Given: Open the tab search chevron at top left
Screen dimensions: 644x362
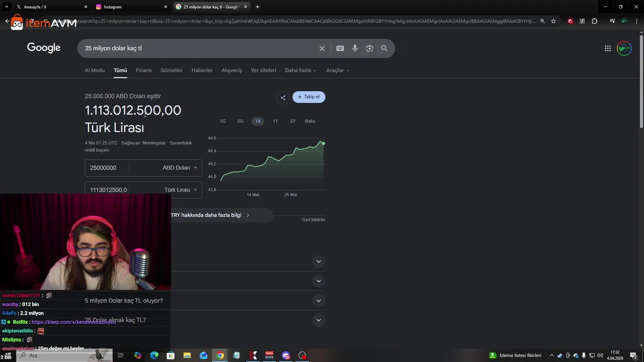Looking at the screenshot, I should 7,7.
